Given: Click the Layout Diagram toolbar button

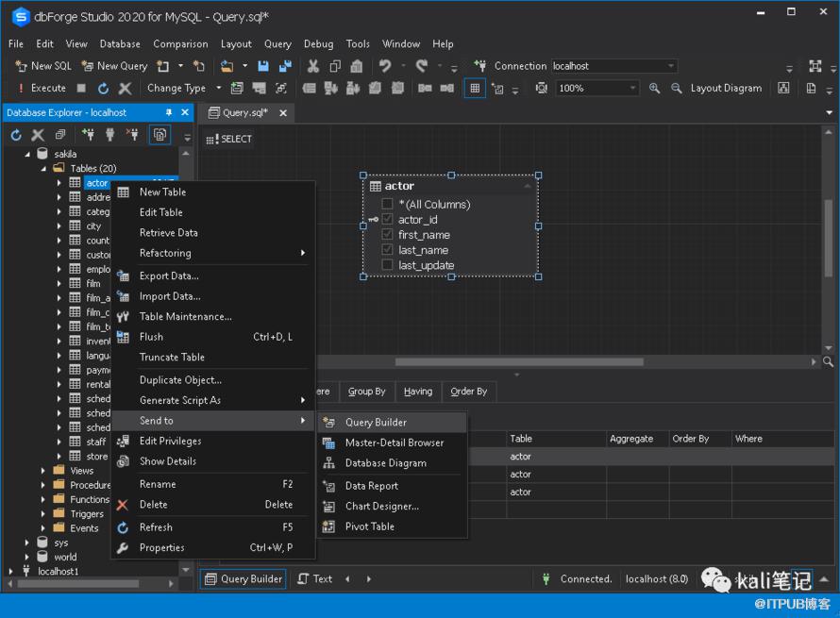Looking at the screenshot, I should pos(725,88).
